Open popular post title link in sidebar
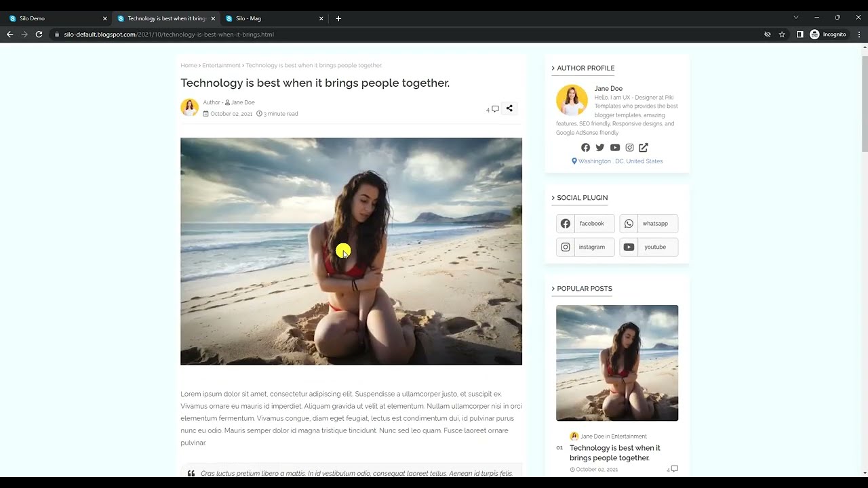This screenshot has width=868, height=488. [614, 453]
